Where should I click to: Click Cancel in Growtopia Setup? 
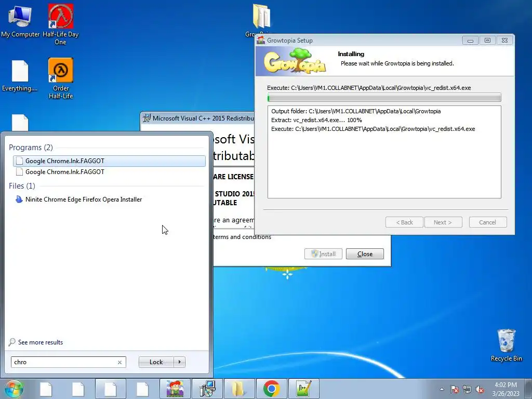pyautogui.click(x=487, y=222)
